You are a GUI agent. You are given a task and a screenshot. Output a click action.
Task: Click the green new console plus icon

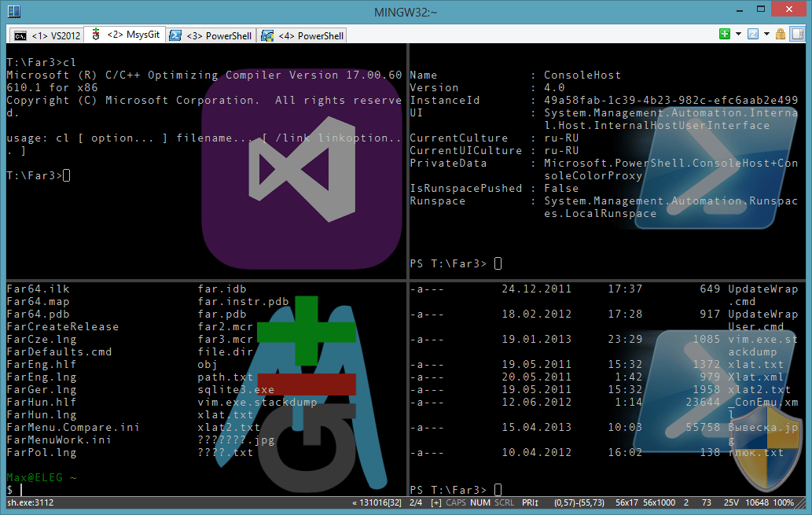coord(724,34)
